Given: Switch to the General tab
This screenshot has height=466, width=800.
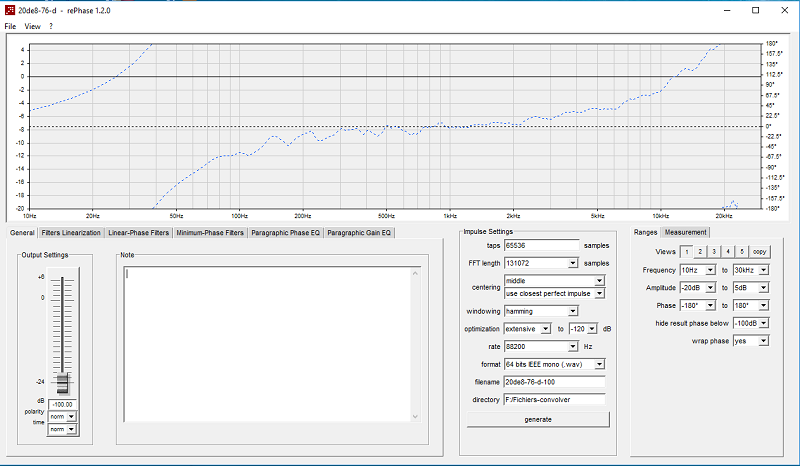Looking at the screenshot, I should pos(22,233).
